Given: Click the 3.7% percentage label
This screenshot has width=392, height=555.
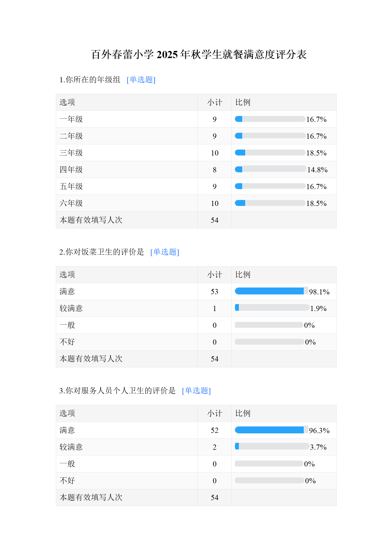Looking at the screenshot, I should [318, 447].
